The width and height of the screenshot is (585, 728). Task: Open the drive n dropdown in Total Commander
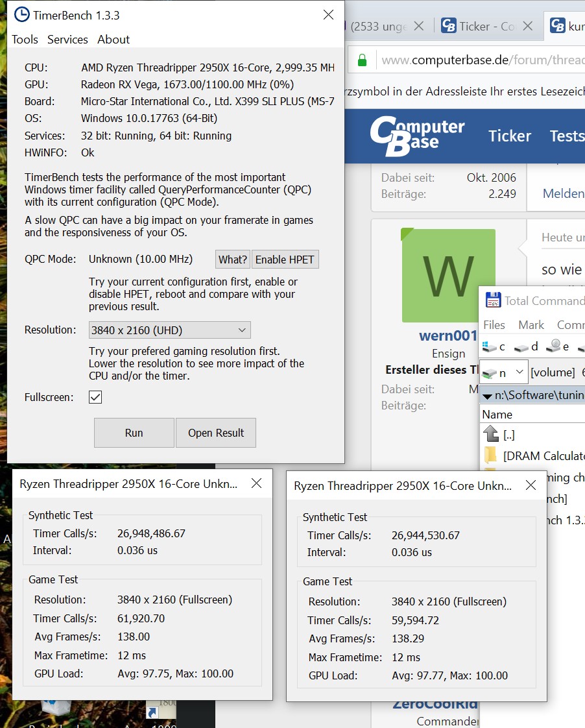coord(504,372)
